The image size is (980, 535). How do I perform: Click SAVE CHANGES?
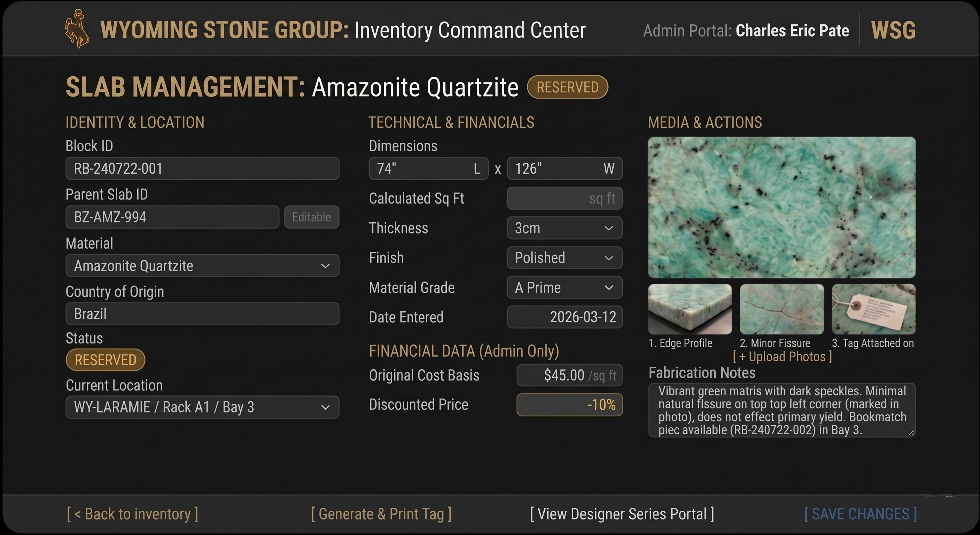pyautogui.click(x=860, y=514)
